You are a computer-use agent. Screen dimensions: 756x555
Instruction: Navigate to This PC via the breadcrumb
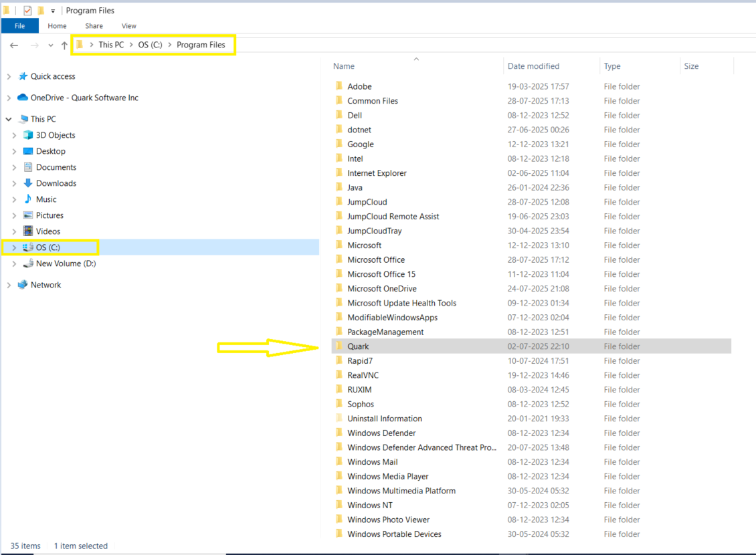click(x=111, y=44)
